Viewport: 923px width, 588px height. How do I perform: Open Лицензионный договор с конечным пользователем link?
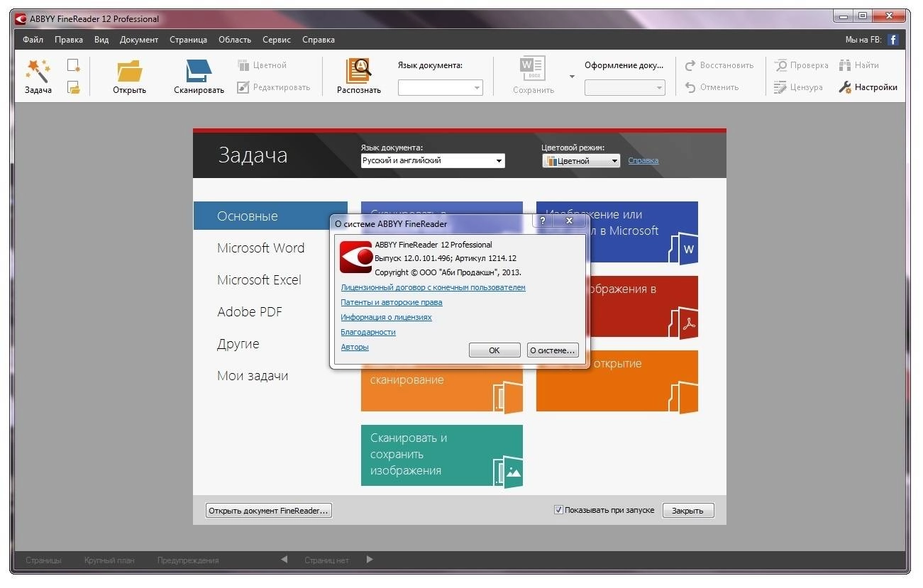[433, 288]
